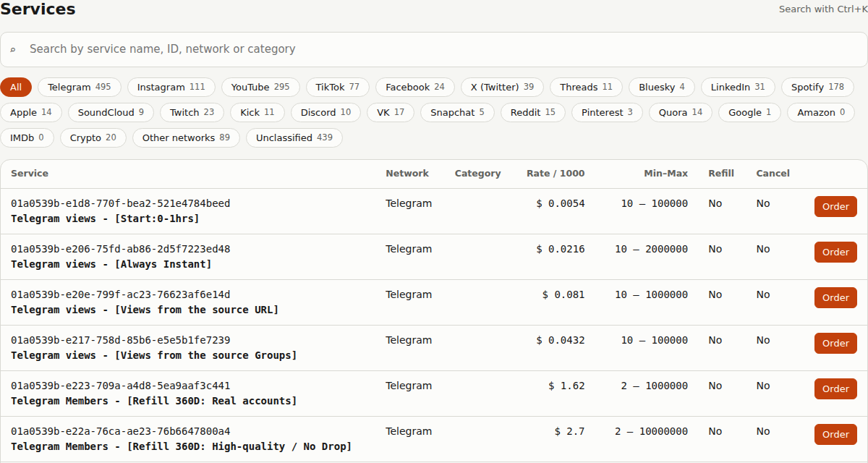Order Telegram views Start:0-1hrs service
The width and height of the screenshot is (868, 463).
(x=835, y=207)
